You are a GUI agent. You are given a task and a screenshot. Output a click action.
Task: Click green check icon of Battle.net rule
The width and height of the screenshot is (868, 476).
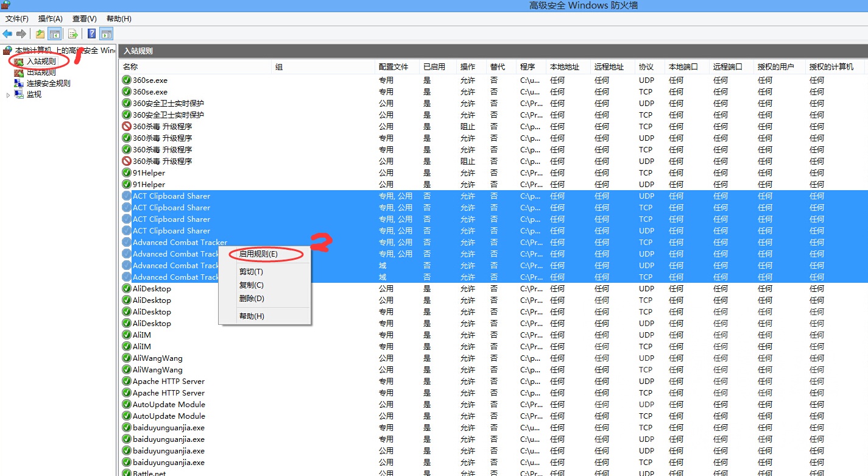coord(127,473)
